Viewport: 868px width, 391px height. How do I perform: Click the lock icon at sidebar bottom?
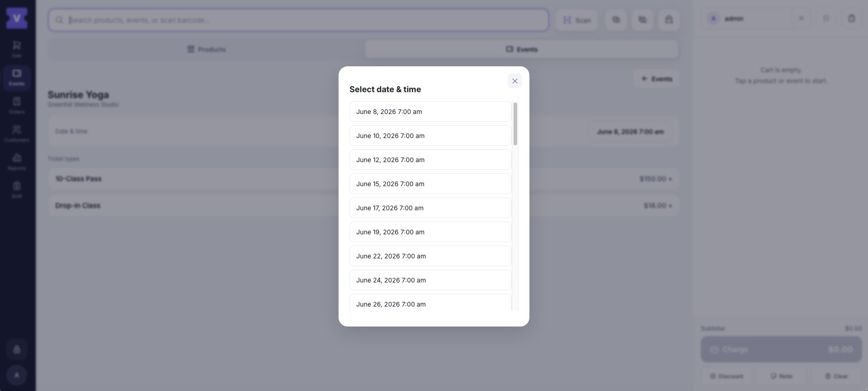17,349
